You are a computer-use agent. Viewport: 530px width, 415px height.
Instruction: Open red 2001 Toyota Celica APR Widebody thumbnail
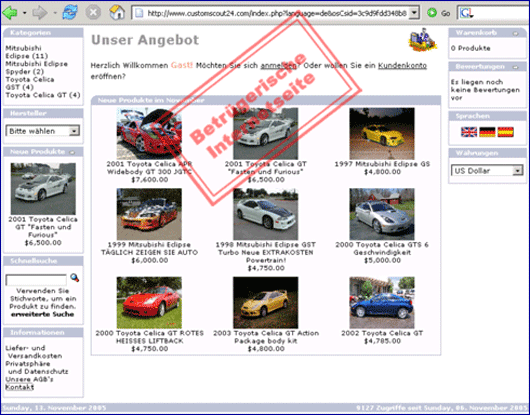(x=149, y=133)
